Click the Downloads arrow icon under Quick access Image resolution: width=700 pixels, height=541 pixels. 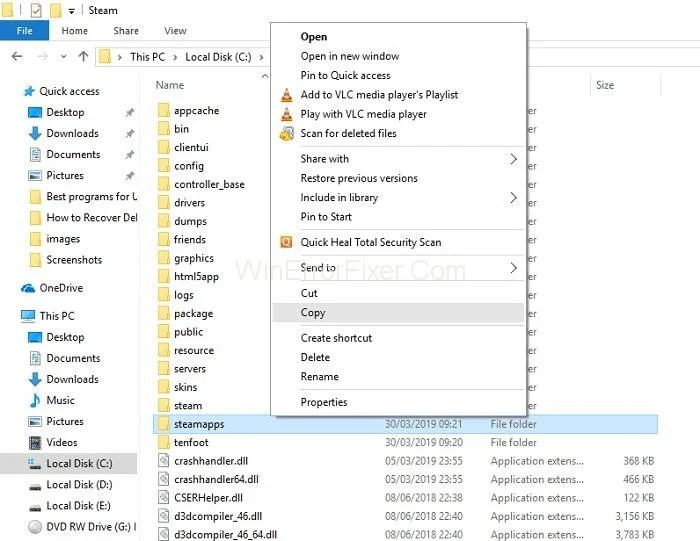tap(35, 133)
